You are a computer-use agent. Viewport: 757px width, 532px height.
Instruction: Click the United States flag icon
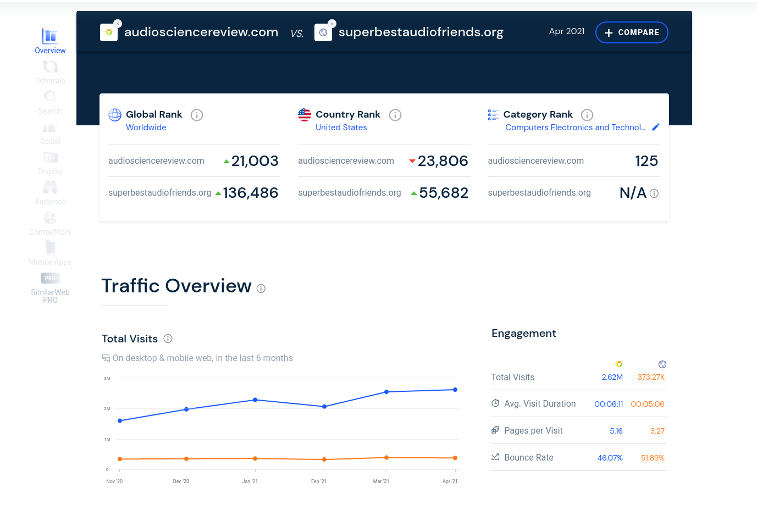tap(305, 115)
